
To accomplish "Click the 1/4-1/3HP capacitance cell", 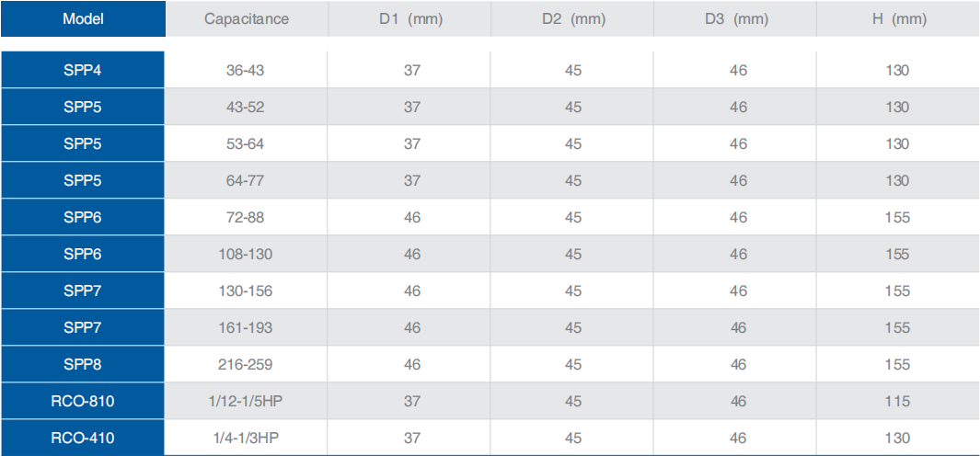I will point(245,438).
